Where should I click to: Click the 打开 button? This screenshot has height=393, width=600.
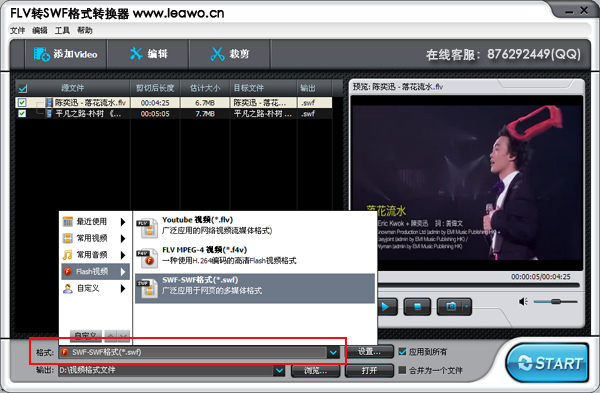click(369, 370)
